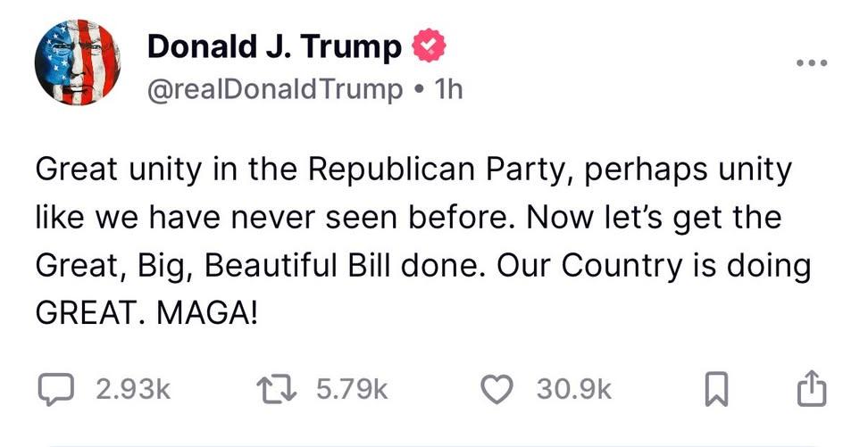The image size is (868, 447).
Task: Open the flag-themed profile avatar
Action: coord(76,62)
